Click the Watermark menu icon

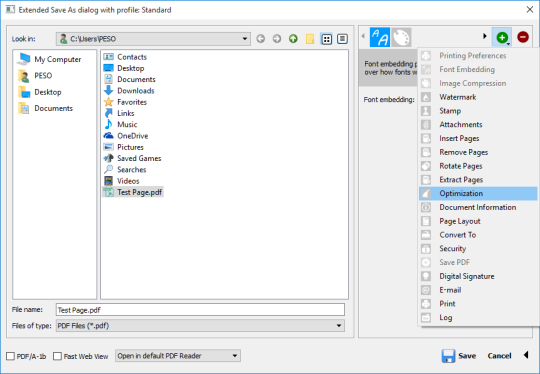(x=426, y=97)
